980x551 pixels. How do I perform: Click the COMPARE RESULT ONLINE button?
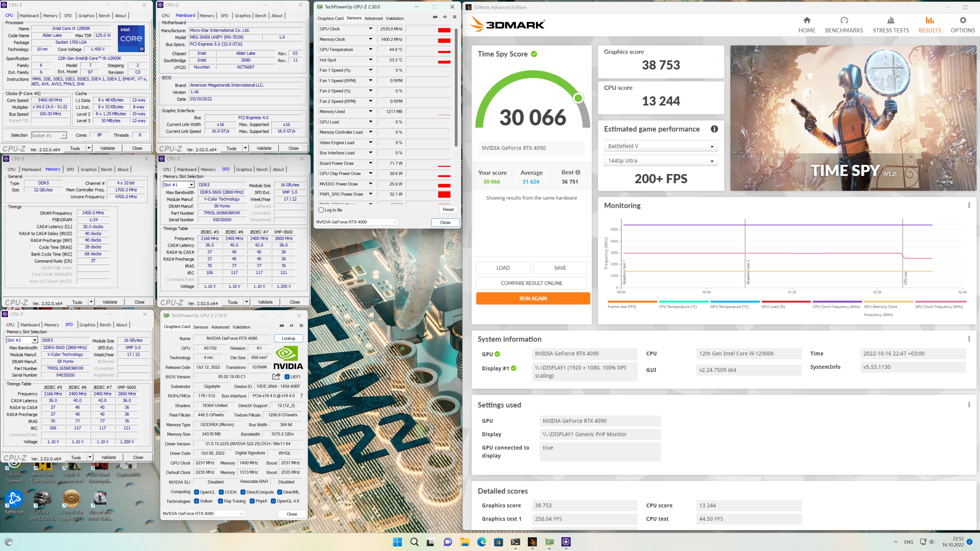531,283
